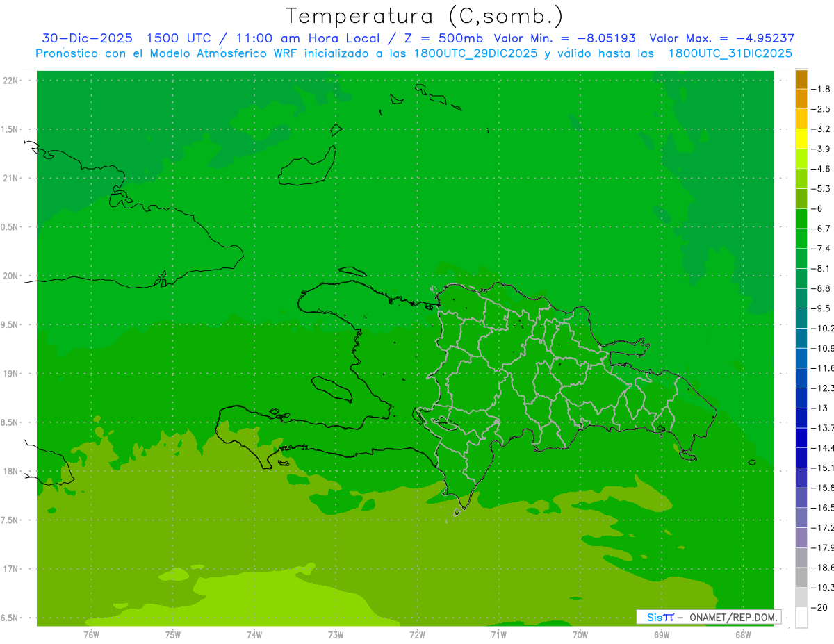This screenshot has height=644, width=834.
Task: Click the 22N latitude label
Action: pos(10,81)
